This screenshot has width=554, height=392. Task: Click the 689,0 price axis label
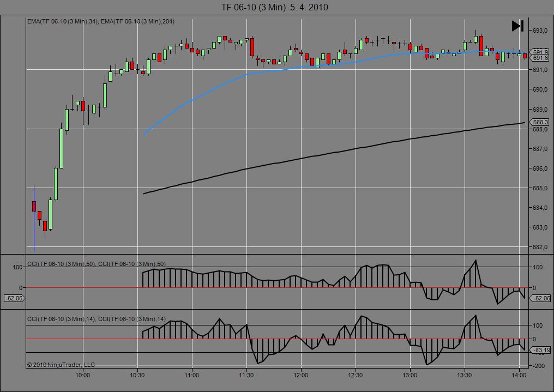tap(540, 110)
